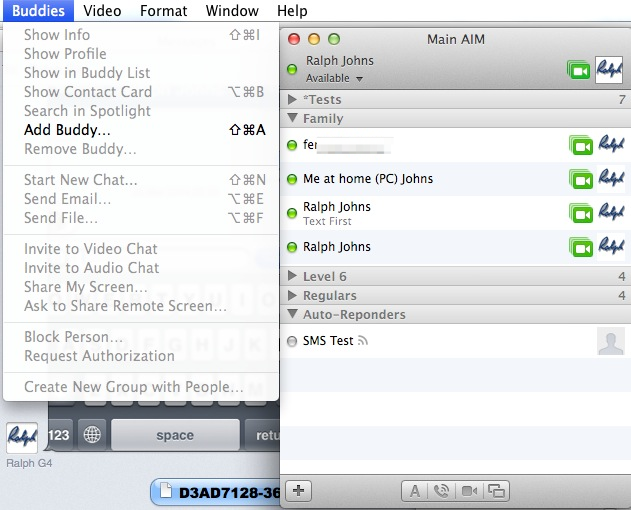The image size is (631, 510).
Task: Click the Ask to Share Remote Screen… entry
Action: click(x=141, y=306)
